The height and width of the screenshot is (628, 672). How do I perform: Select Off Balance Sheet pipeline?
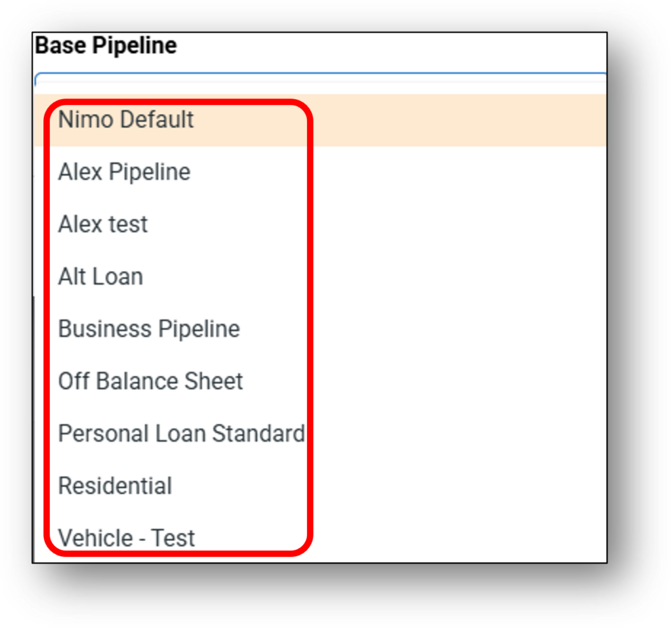(x=150, y=381)
